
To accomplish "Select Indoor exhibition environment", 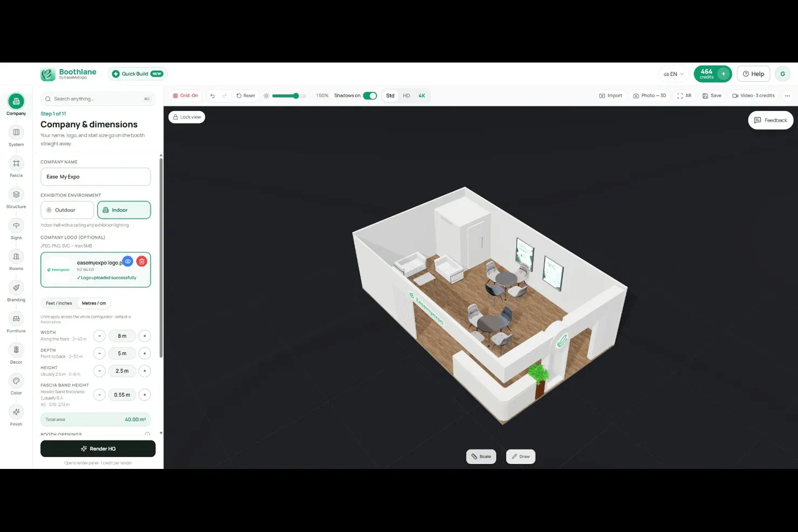I will tap(124, 210).
